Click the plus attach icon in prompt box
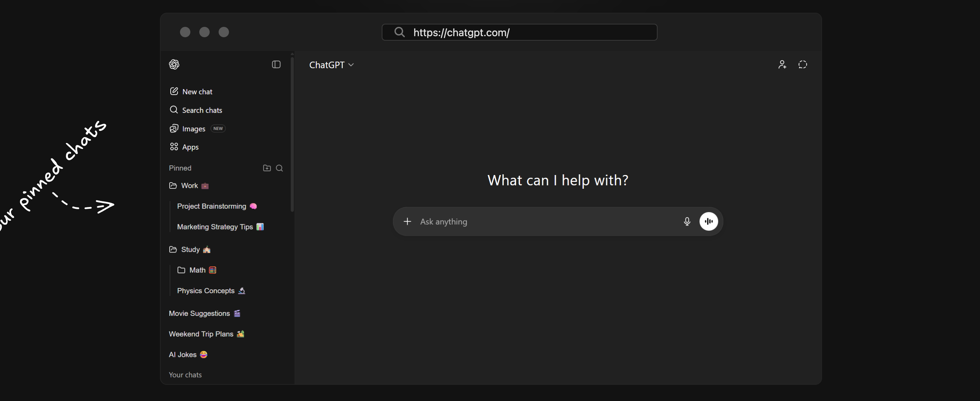 pos(407,221)
